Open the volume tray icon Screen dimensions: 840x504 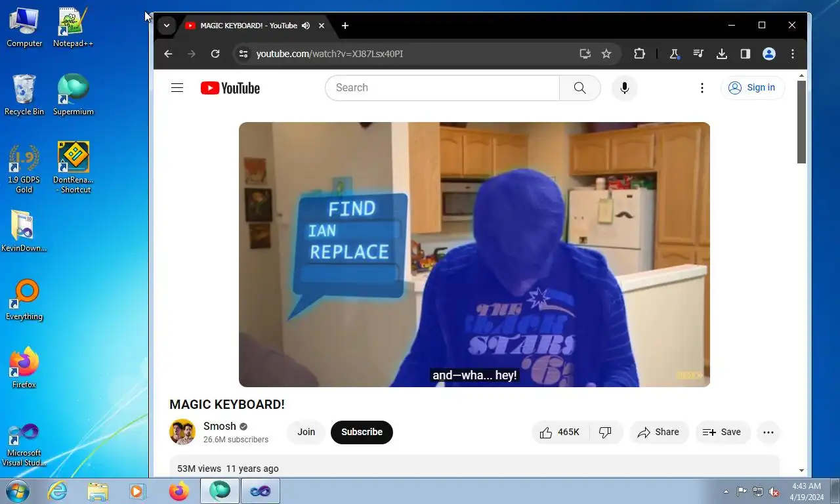coord(774,492)
